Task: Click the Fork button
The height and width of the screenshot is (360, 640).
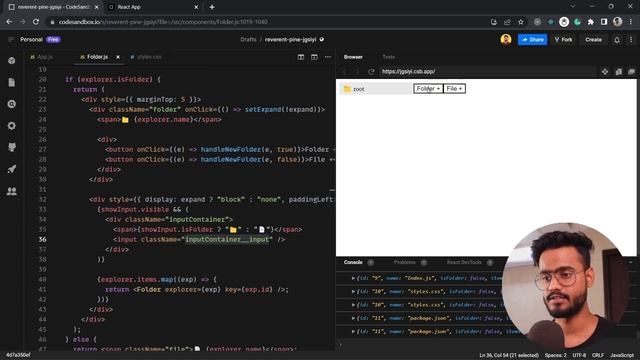Action: pos(563,40)
